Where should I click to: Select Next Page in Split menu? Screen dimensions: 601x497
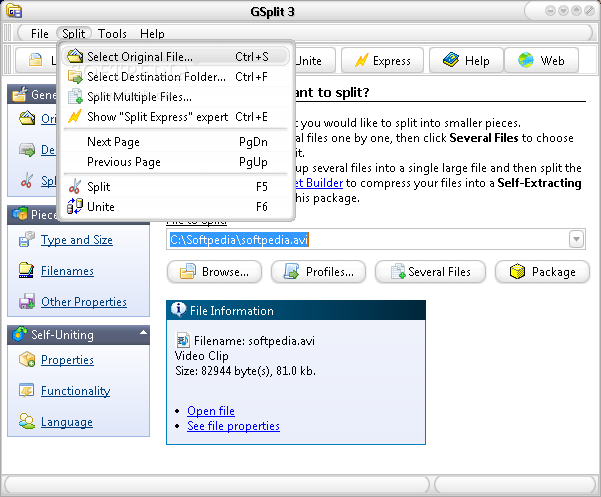point(176,142)
